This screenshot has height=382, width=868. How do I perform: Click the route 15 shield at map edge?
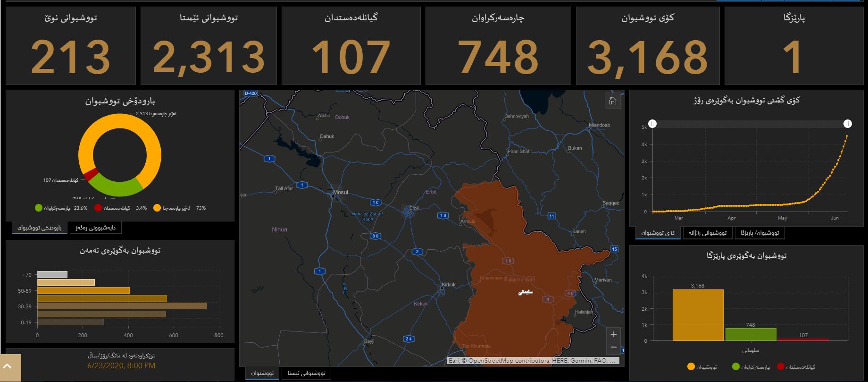(614, 249)
